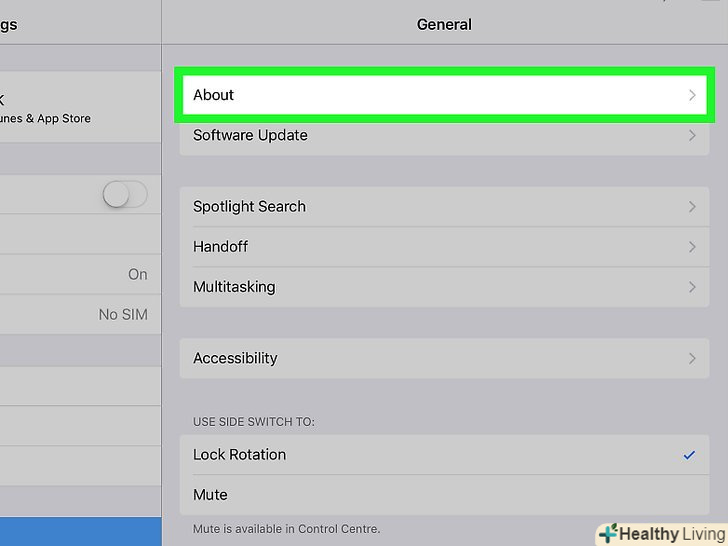Open Accessibility settings
Screen dimensions: 728x546
(440, 358)
